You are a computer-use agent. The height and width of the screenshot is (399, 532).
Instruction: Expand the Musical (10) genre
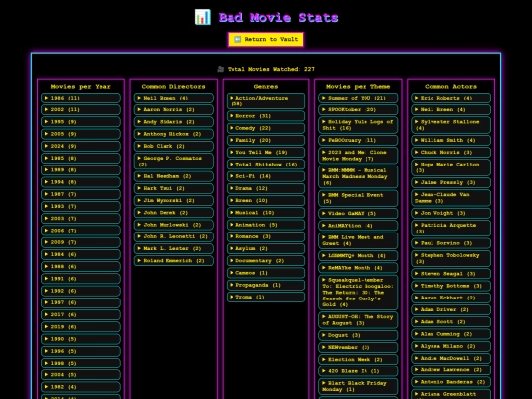[266, 213]
